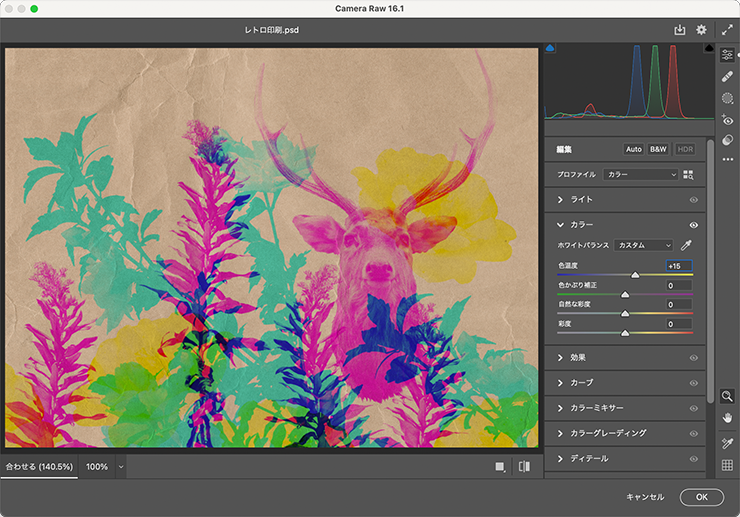Select the Hand tool

727,417
